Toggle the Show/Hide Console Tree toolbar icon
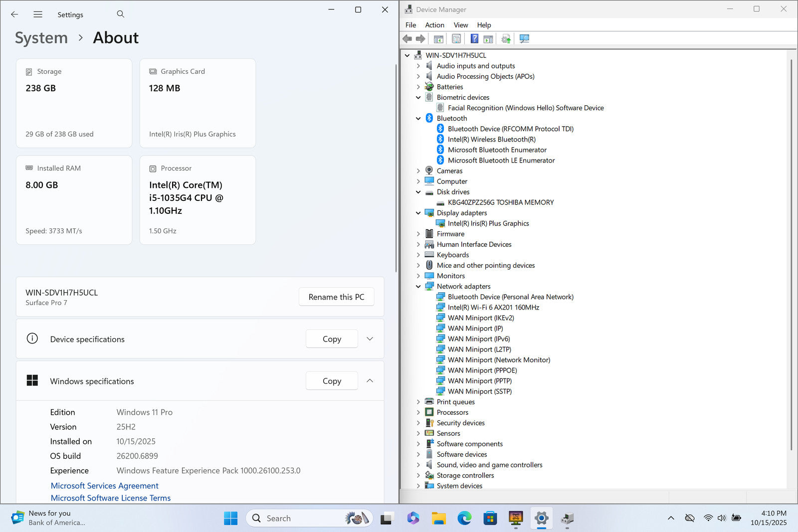Viewport: 798px width, 532px height. 438,39
